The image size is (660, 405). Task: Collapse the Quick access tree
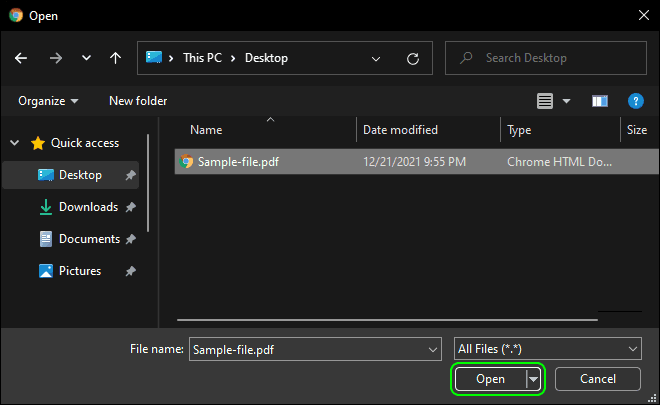pos(14,143)
